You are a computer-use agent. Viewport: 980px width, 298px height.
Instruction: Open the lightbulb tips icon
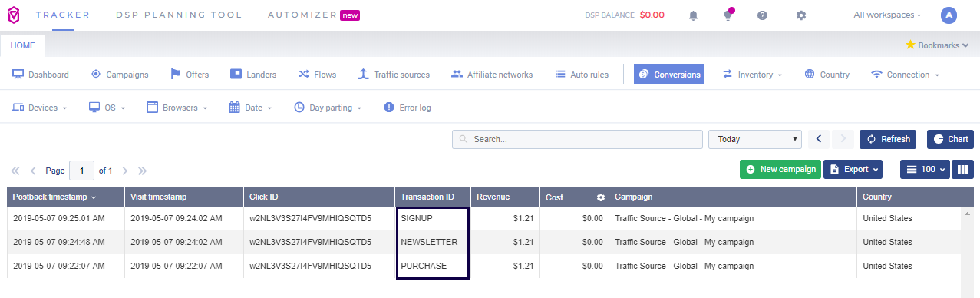(x=728, y=15)
